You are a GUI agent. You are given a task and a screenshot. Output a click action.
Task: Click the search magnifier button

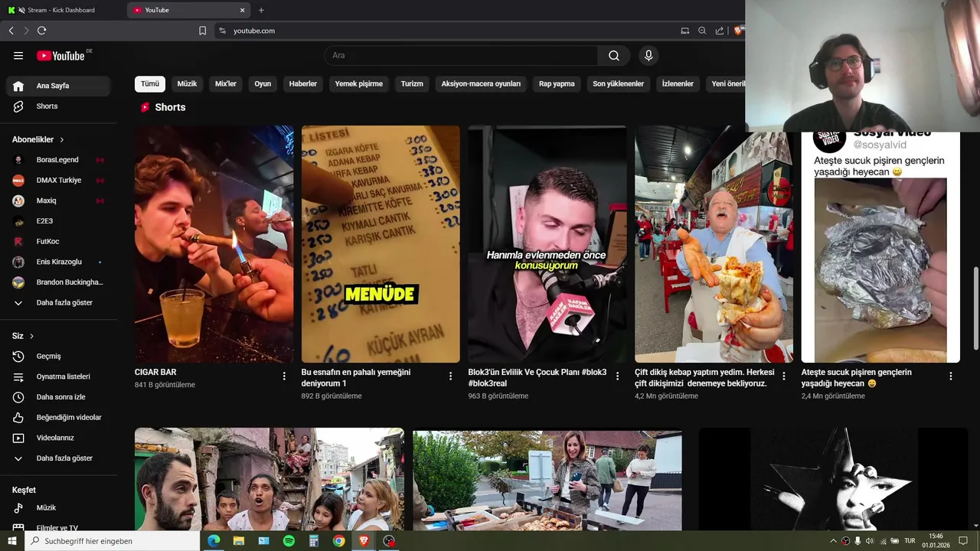(x=614, y=55)
